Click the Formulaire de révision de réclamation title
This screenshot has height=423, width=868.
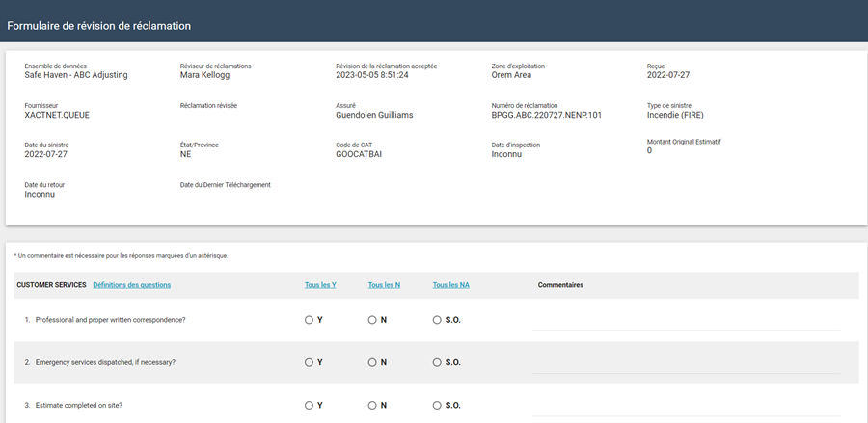(x=99, y=26)
